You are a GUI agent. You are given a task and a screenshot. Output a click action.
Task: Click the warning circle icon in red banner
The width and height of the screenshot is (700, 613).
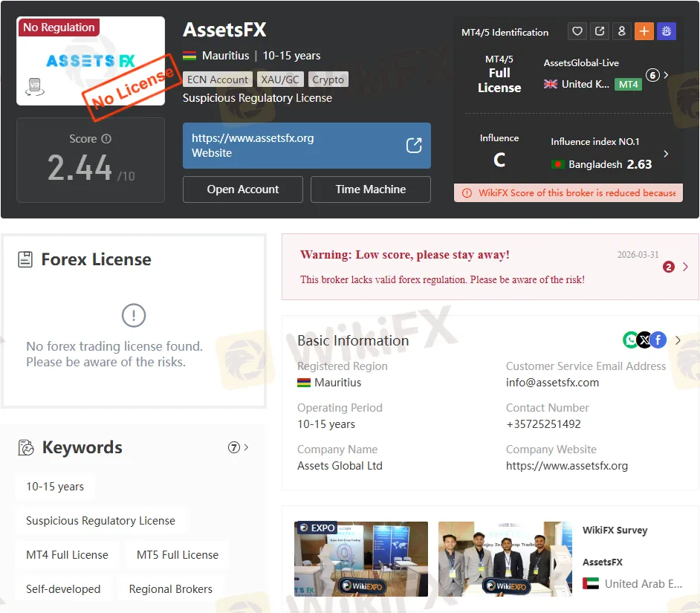click(467, 193)
